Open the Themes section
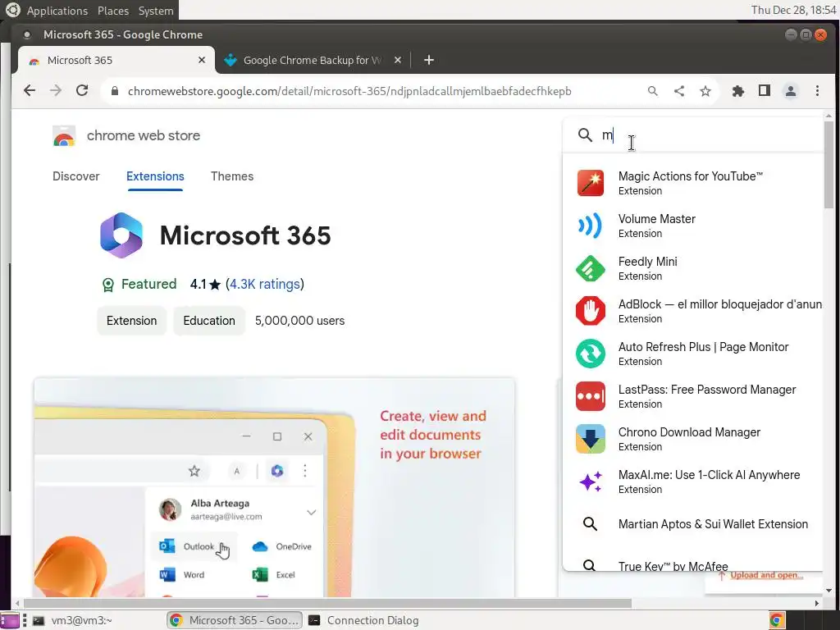The width and height of the screenshot is (840, 630). click(x=232, y=176)
